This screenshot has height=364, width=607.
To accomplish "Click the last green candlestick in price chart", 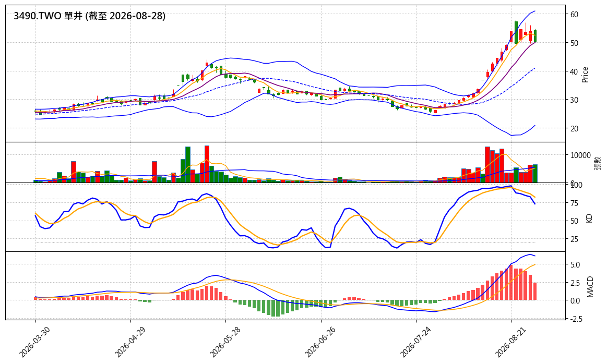I will coord(535,35).
